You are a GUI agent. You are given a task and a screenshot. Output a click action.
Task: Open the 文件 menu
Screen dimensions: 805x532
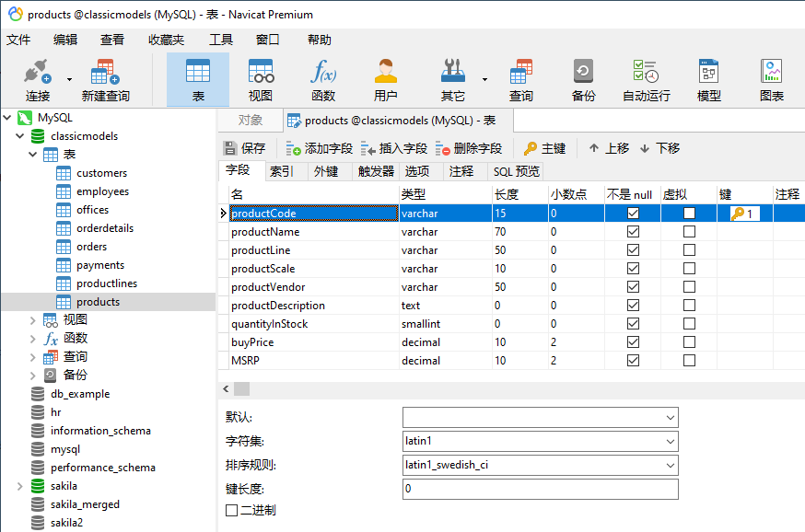pyautogui.click(x=18, y=40)
